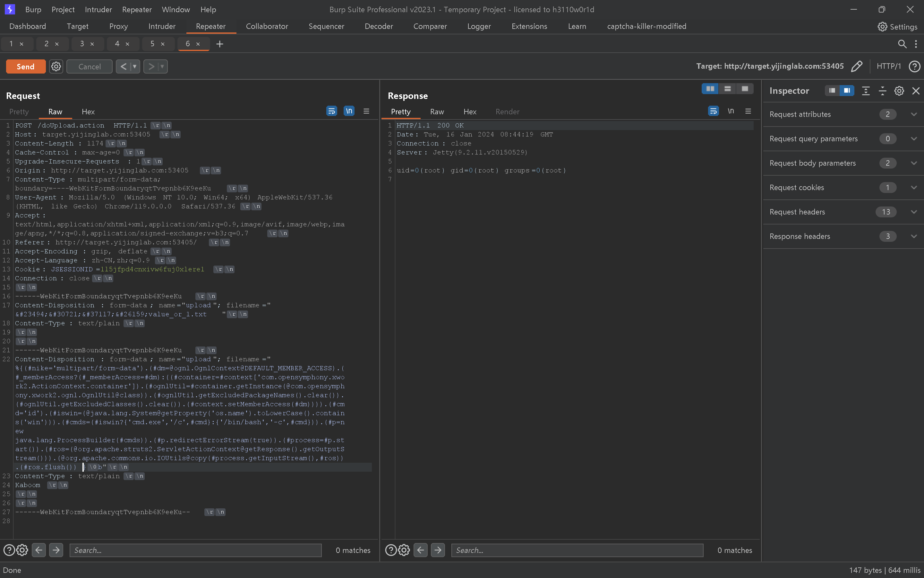Click the response Search field
924x578 pixels.
click(x=577, y=550)
